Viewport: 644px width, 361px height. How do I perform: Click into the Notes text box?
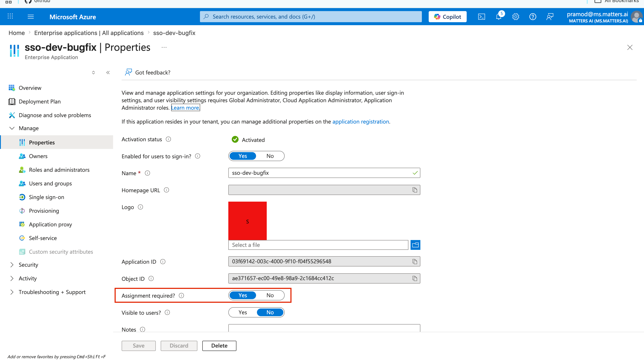pyautogui.click(x=324, y=328)
